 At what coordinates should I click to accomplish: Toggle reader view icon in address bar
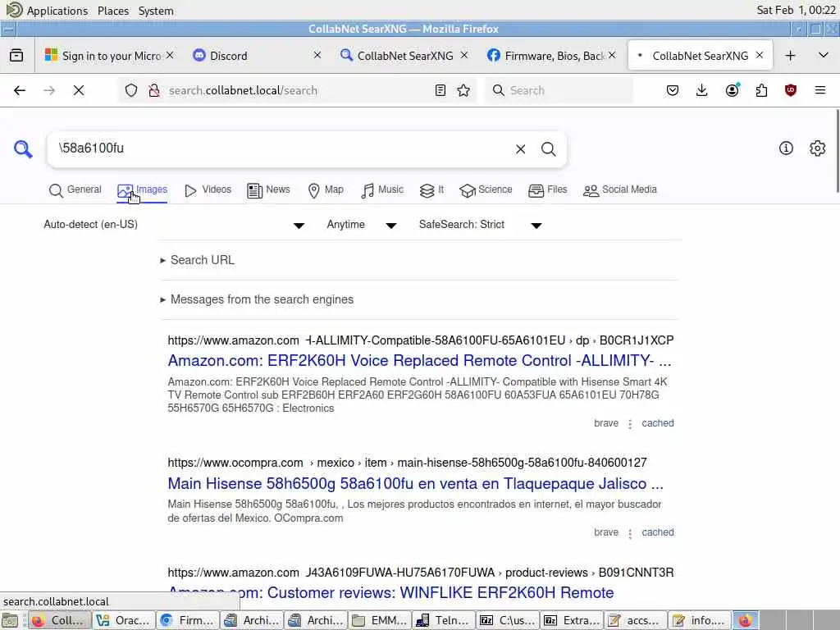pyautogui.click(x=441, y=90)
